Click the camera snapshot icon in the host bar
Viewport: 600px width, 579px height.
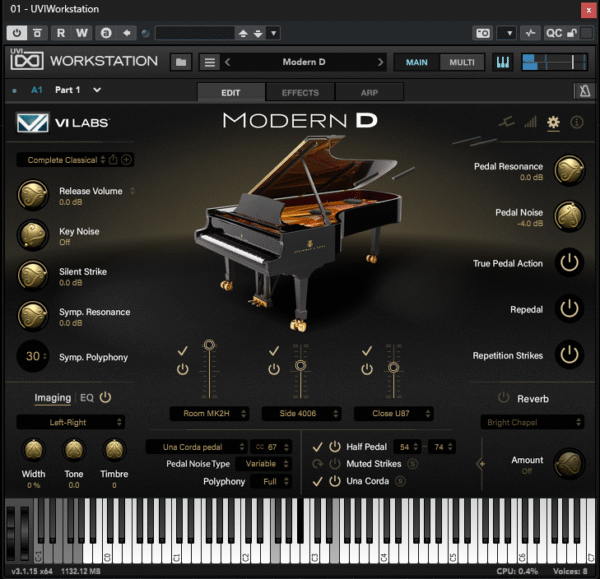[483, 33]
